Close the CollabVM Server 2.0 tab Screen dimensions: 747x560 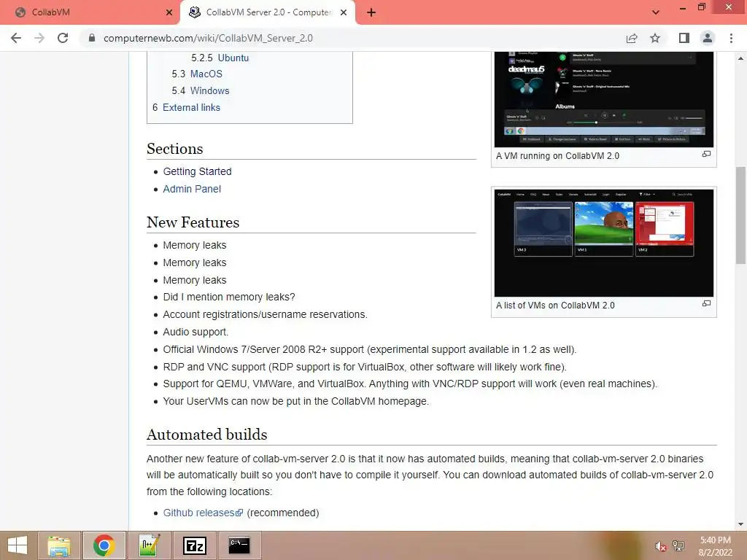tap(344, 12)
